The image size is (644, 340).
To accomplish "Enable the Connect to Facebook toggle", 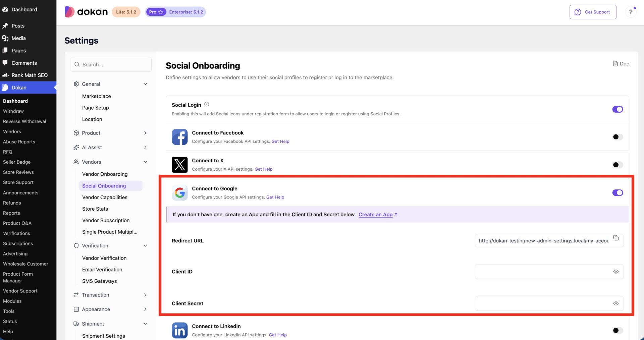I will [618, 137].
